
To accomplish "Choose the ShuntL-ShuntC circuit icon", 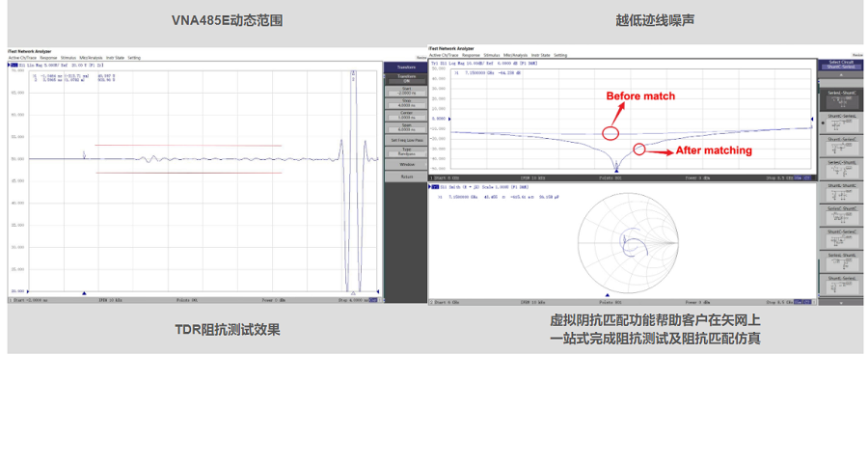I will [x=840, y=190].
